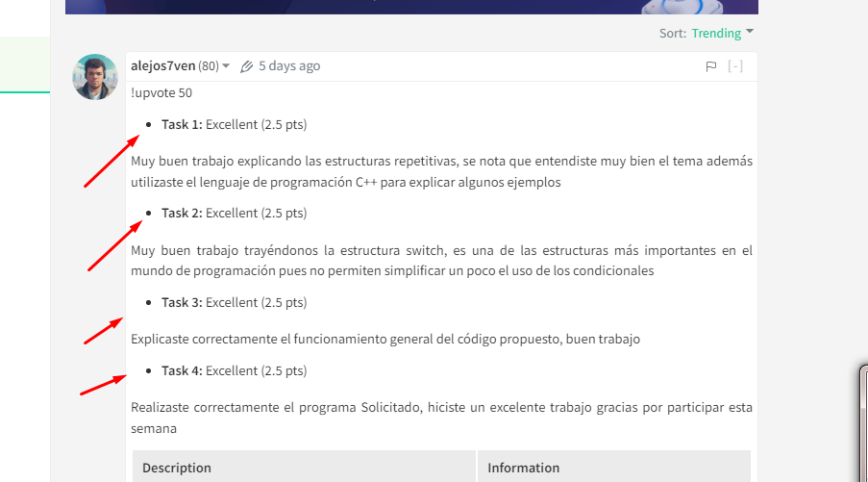Viewport: 868px width, 482px height.
Task: Collapse the comment using the [-] toggle
Action: pos(735,66)
